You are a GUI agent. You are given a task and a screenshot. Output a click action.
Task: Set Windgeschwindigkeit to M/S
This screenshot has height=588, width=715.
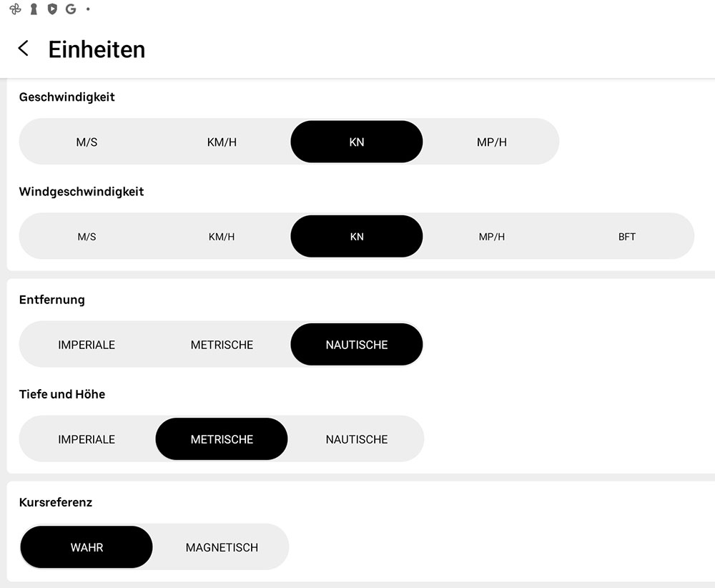[x=87, y=236]
